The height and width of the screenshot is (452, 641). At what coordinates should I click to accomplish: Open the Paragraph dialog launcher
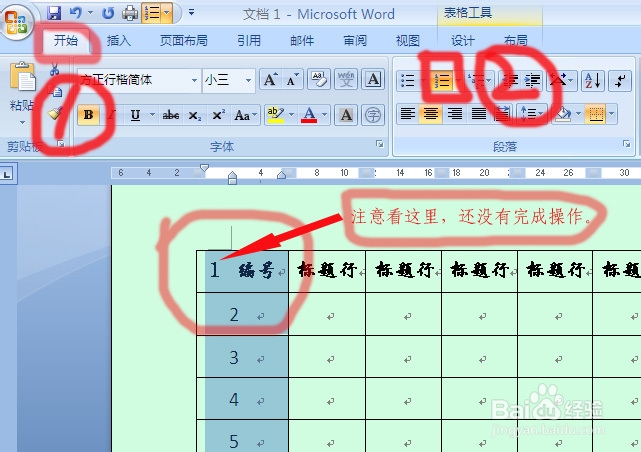point(626,144)
